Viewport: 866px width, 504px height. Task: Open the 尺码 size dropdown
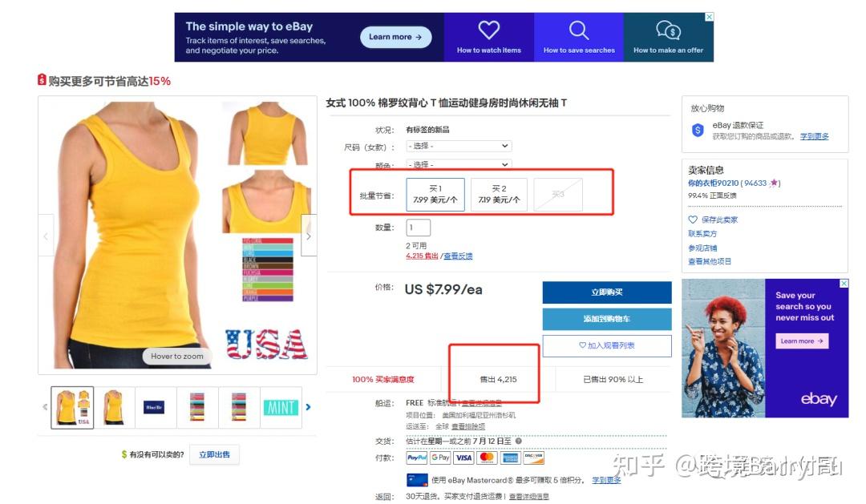[x=459, y=147]
